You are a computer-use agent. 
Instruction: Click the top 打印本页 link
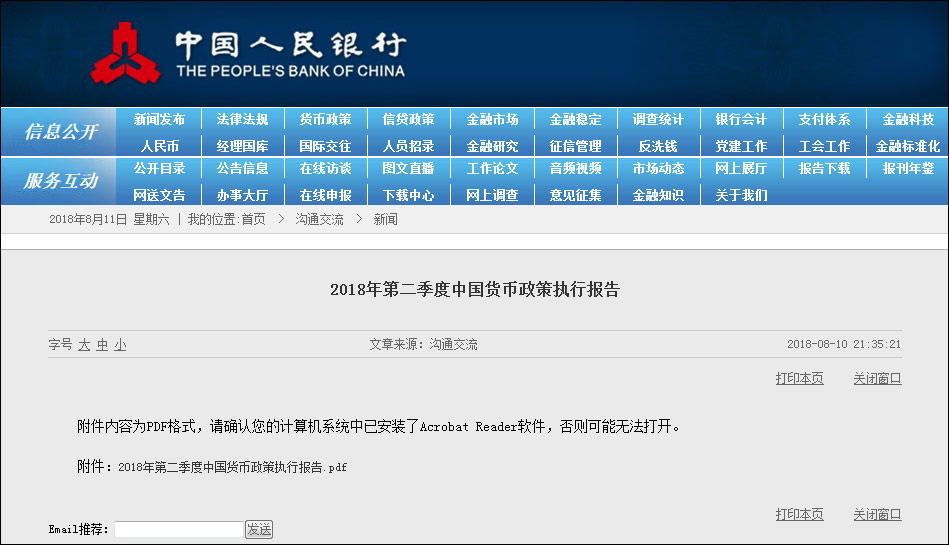pyautogui.click(x=799, y=378)
